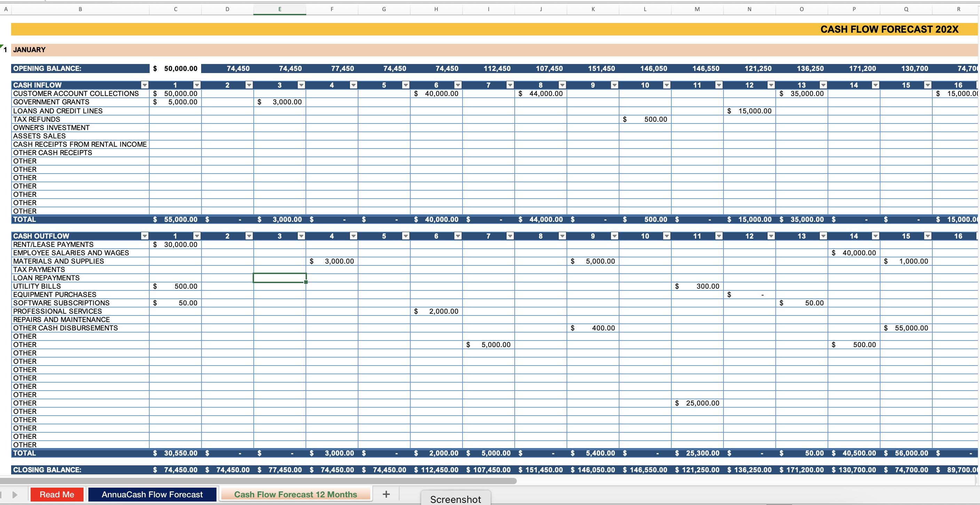Click the CLOSING BALANCE label
The height and width of the screenshot is (505, 980).
(47, 470)
